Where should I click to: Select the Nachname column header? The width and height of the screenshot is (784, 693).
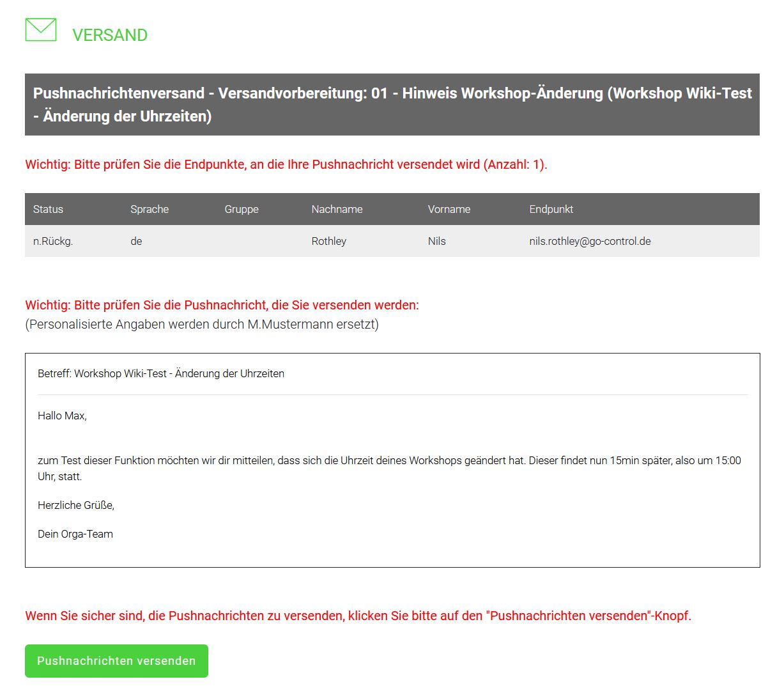[337, 209]
